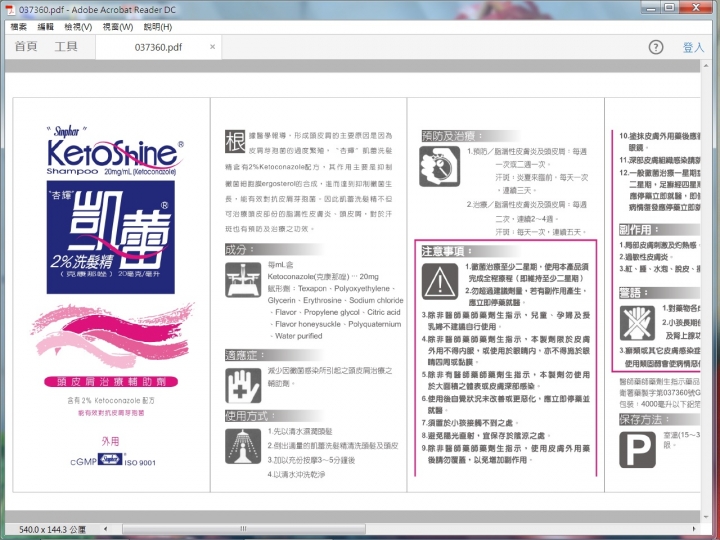Open the 說明(H) menu
Screen dimensions: 720x540
[158, 27]
